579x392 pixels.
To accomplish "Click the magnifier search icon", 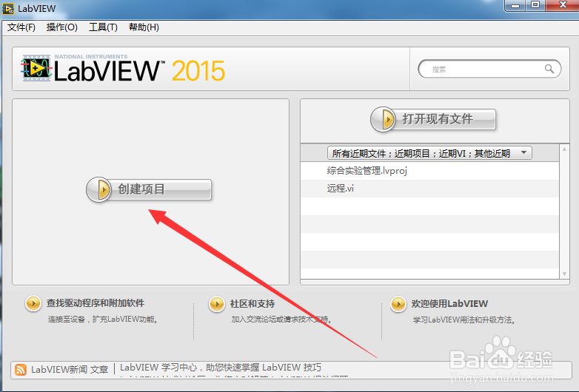I will tap(549, 69).
